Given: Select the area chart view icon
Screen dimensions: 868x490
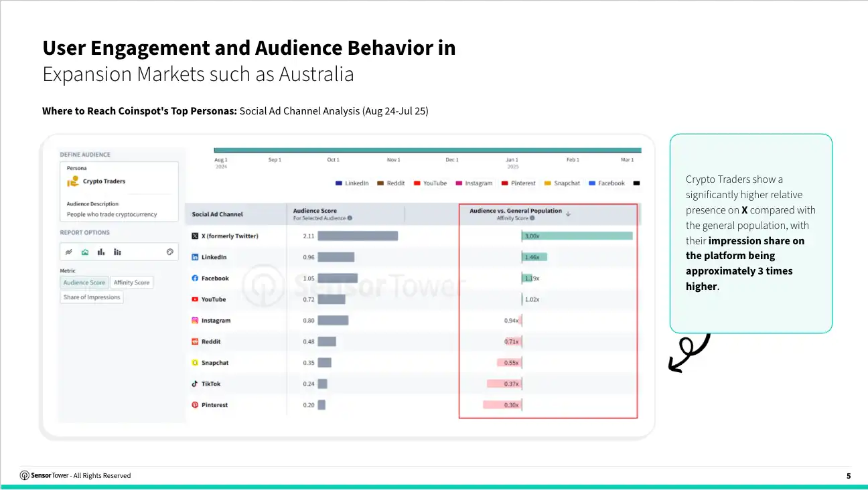Looking at the screenshot, I should (x=85, y=252).
